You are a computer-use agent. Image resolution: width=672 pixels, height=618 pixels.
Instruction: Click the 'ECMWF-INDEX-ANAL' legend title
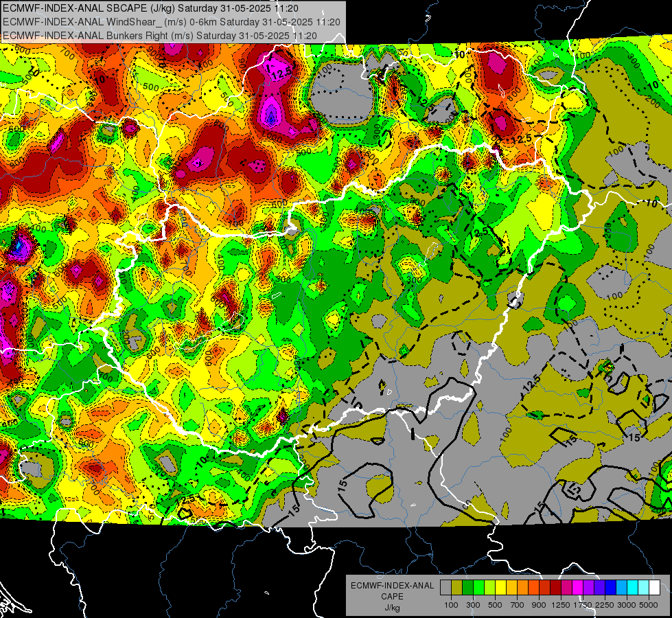click(x=393, y=586)
